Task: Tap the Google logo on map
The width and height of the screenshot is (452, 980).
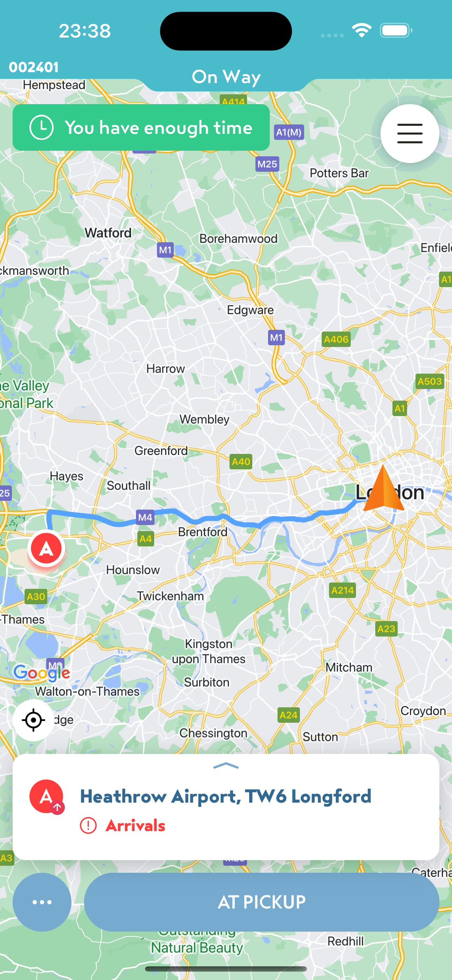Action: [42, 673]
